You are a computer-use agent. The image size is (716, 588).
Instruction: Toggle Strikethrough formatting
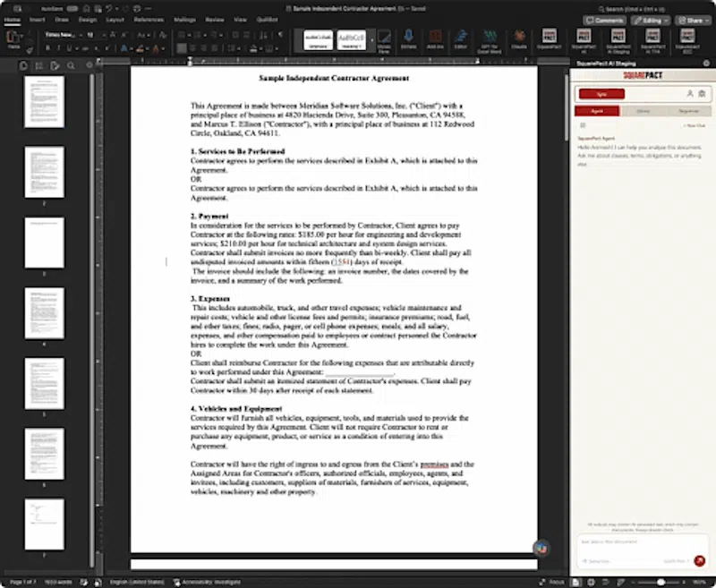85,48
